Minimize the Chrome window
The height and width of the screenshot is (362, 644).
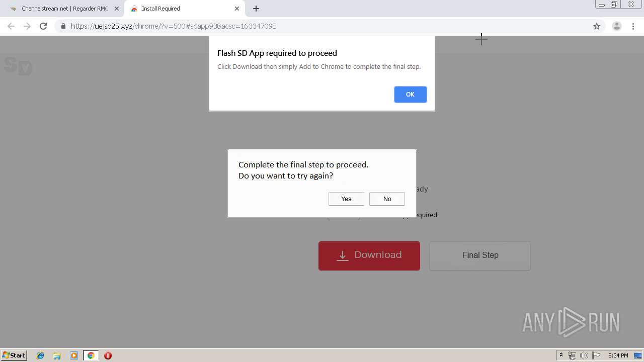[602, 4]
